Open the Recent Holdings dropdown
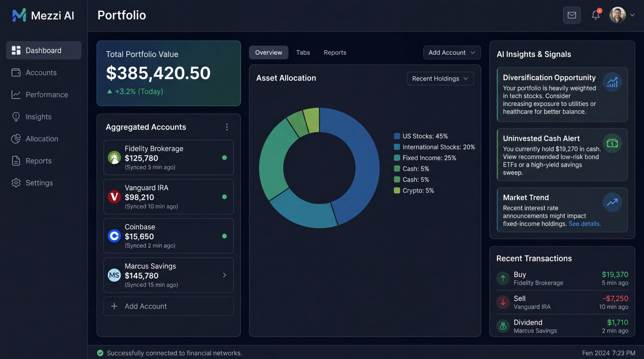Image resolution: width=644 pixels, height=359 pixels. click(440, 79)
